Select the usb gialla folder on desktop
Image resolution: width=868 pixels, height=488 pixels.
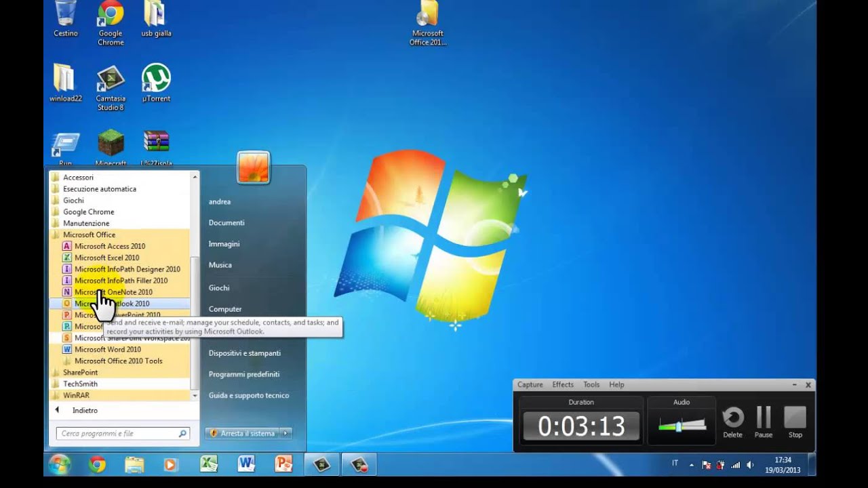click(x=156, y=19)
